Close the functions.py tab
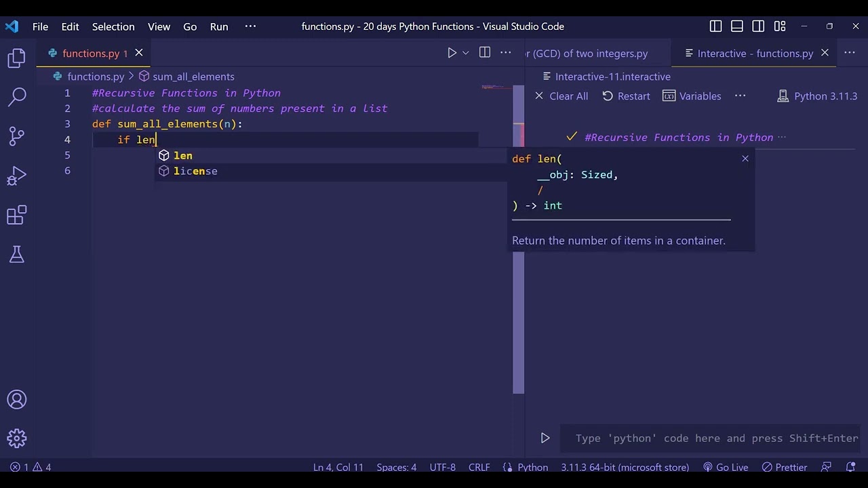Screen dimensions: 868x488 pyautogui.click(x=139, y=53)
